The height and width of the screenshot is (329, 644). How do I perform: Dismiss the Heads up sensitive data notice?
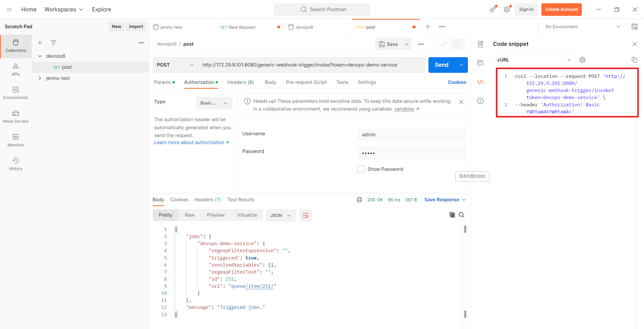(x=461, y=102)
